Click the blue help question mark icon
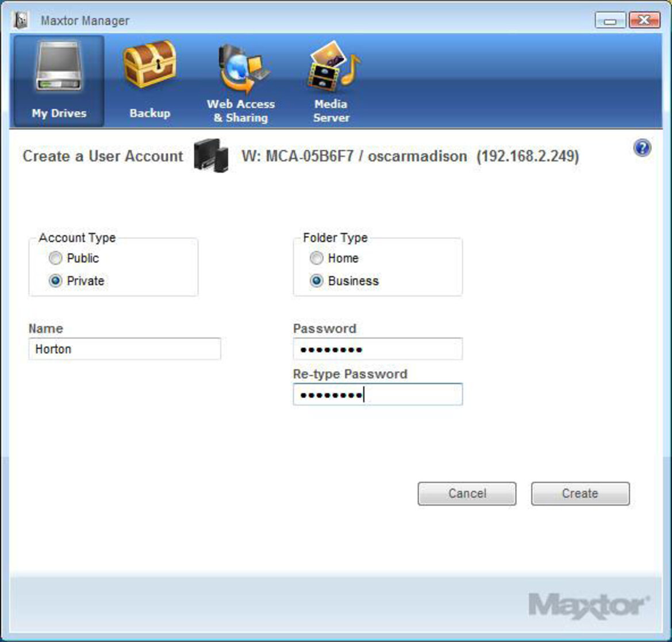The height and width of the screenshot is (642, 672). click(x=642, y=148)
